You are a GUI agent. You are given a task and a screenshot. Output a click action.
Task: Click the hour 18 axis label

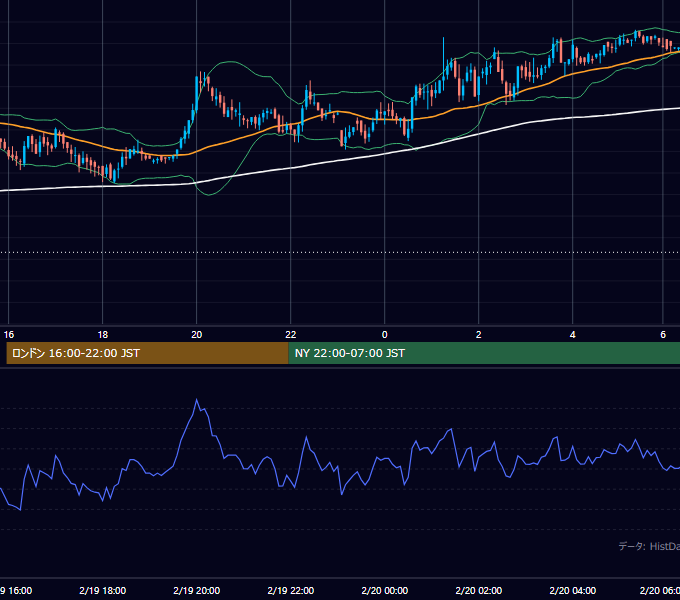point(103,335)
